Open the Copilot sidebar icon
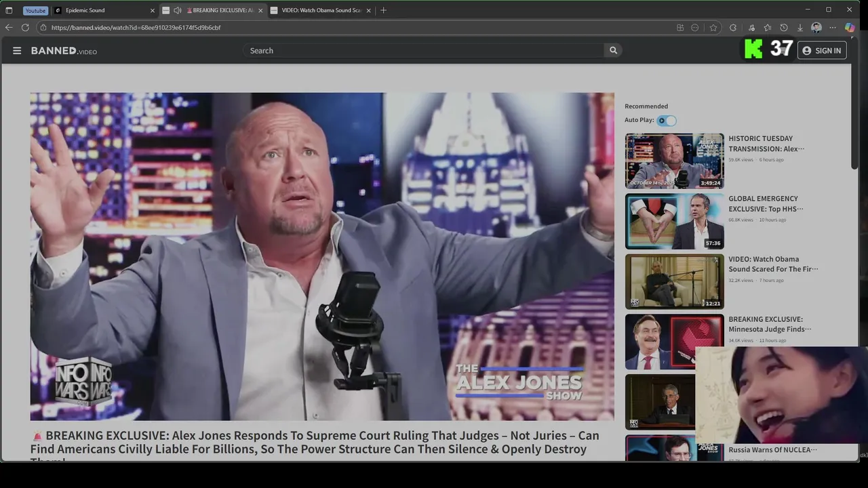Screen dimensions: 868x488 [x=850, y=27]
